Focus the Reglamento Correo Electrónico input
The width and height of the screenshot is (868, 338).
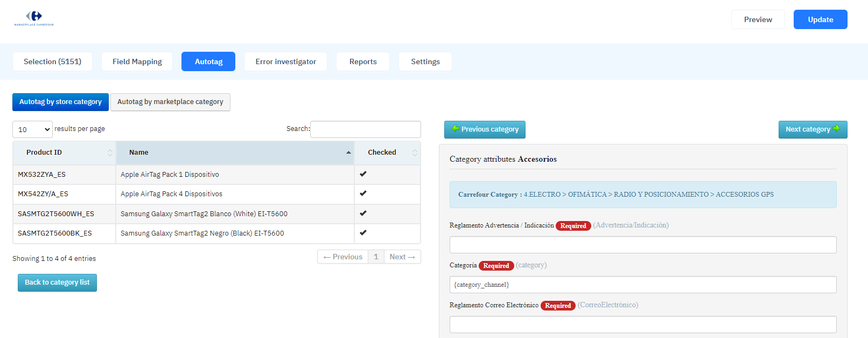pyautogui.click(x=643, y=325)
